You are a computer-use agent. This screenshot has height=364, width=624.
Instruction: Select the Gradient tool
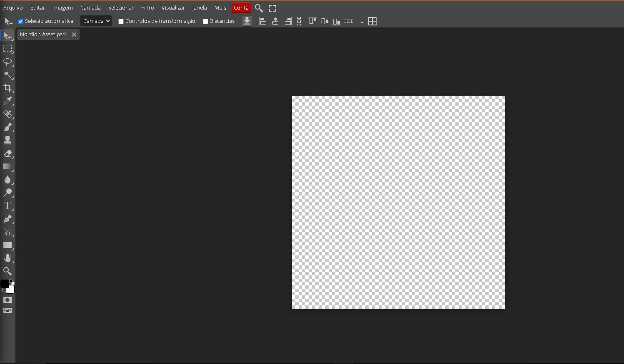[x=7, y=166]
